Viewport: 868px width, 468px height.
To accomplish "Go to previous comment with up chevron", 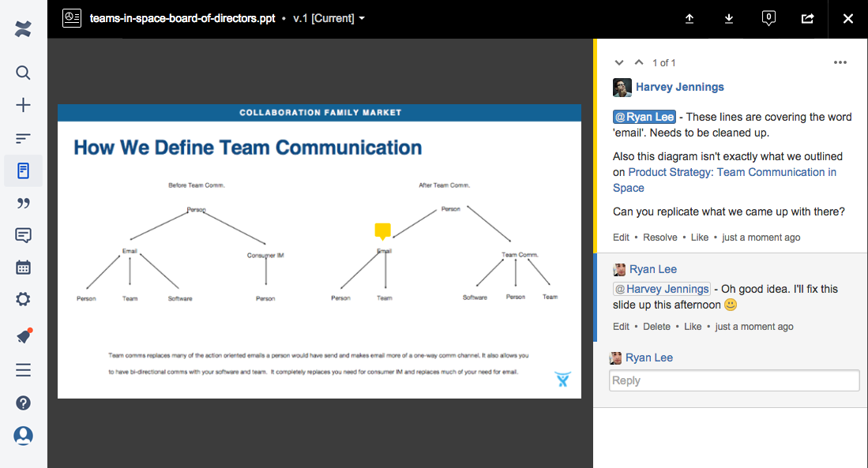I will pos(639,62).
